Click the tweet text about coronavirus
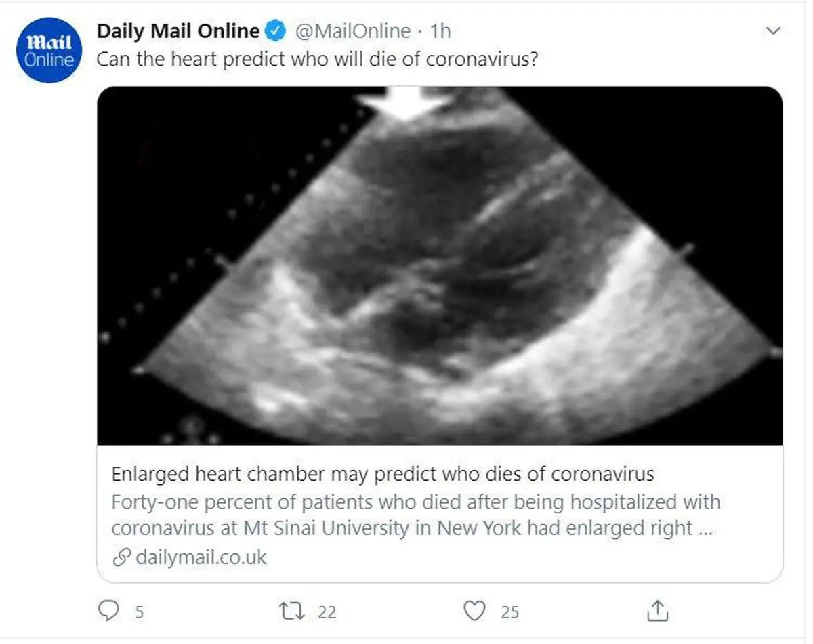813x644 pixels. 317,60
